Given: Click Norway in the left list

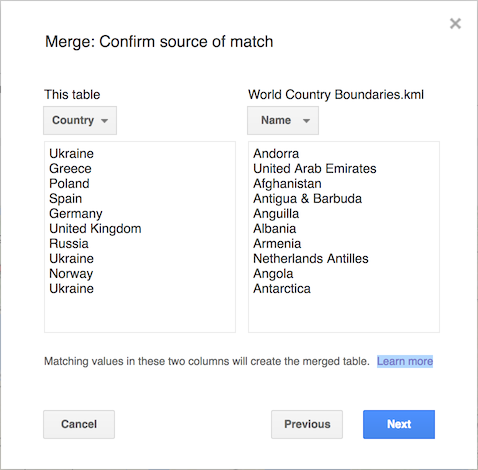Looking at the screenshot, I should (71, 274).
